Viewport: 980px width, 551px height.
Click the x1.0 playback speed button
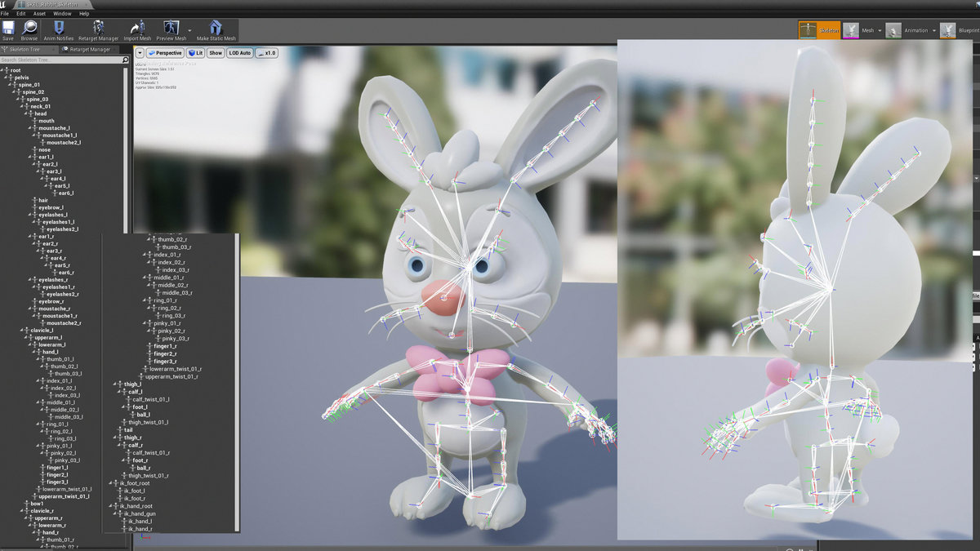click(265, 52)
